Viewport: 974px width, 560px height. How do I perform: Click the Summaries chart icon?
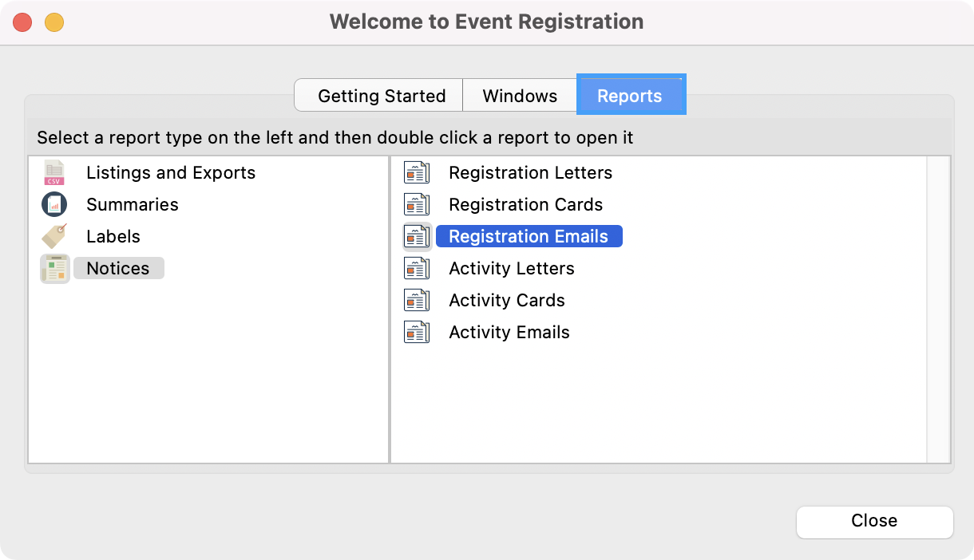click(54, 205)
